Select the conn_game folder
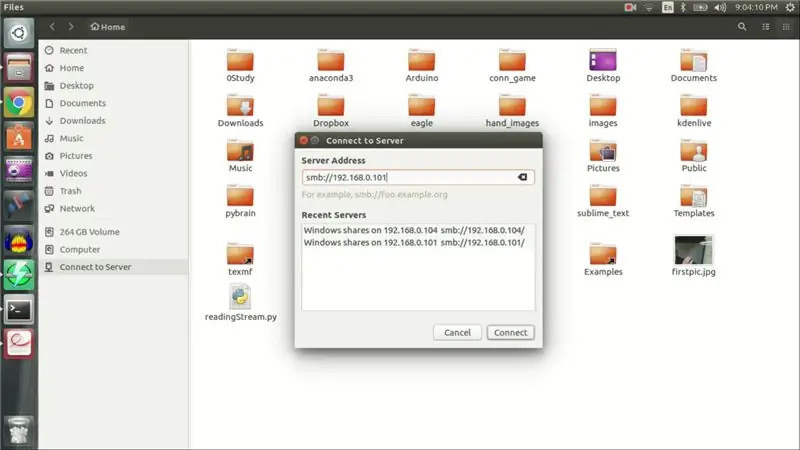 pyautogui.click(x=512, y=66)
